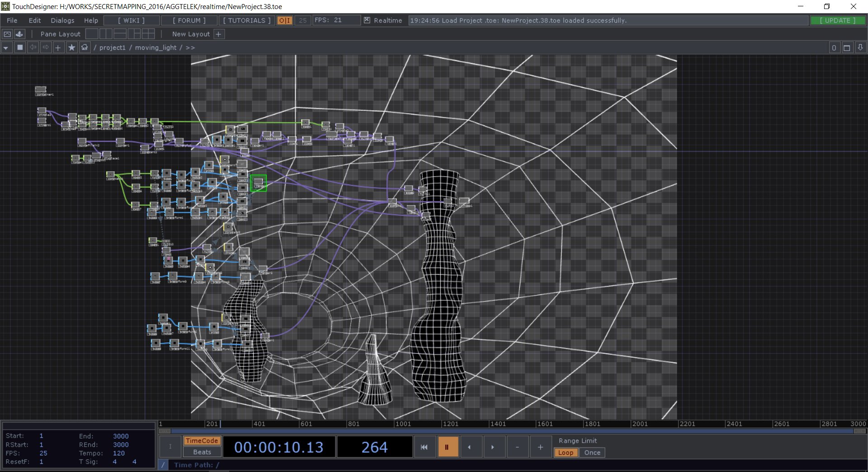This screenshot has height=472, width=868.
Task: Click the green UPDATE button
Action: click(837, 20)
